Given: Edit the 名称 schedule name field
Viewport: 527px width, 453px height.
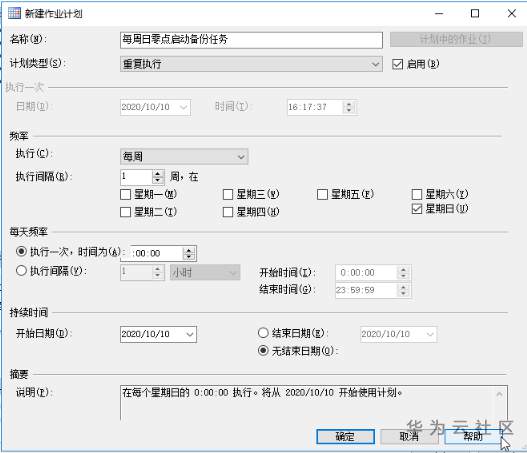Looking at the screenshot, I should tap(251, 40).
